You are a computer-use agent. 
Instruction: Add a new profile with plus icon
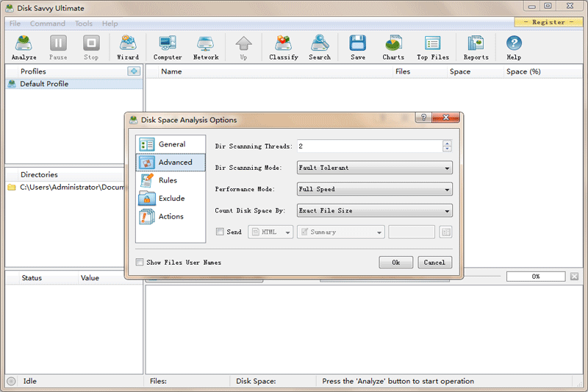coord(133,71)
